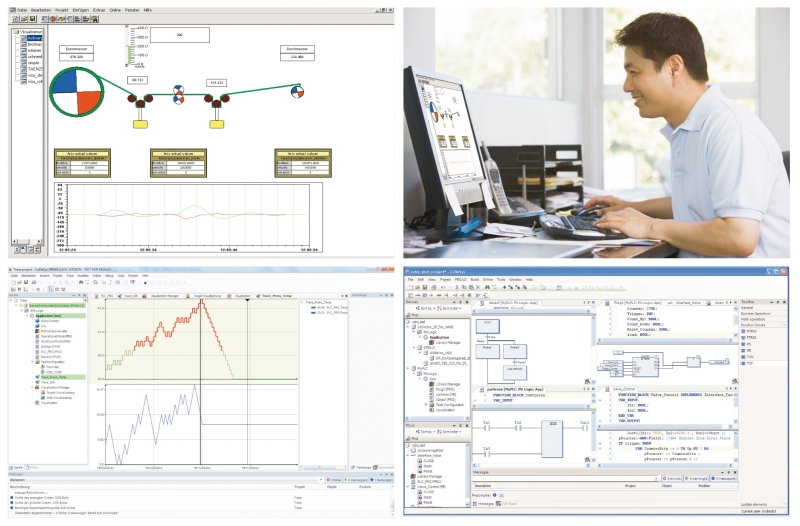Toggle the Warning(s) filter in the Messages panel
This screenshot has width=800, height=526.
coord(696,479)
